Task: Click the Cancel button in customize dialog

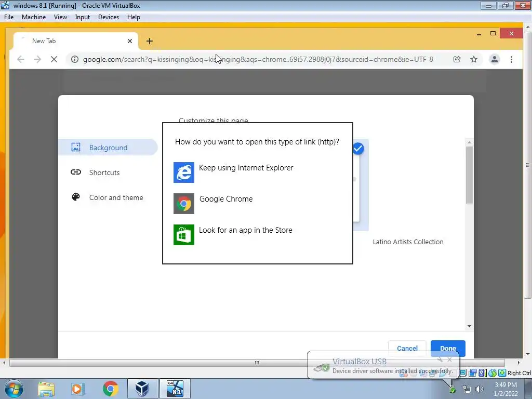Action: (407, 349)
